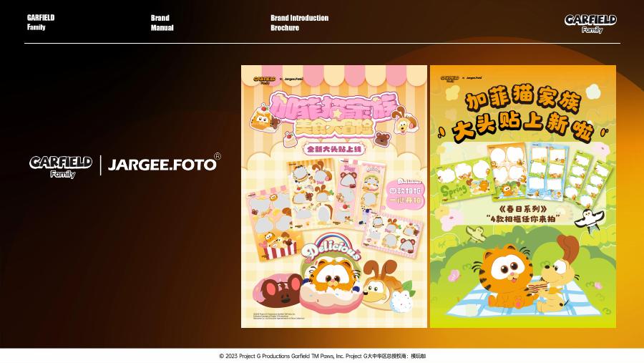Click the Garfield in pink cake illustration
Screen dimensions: 644x363
[332, 286]
